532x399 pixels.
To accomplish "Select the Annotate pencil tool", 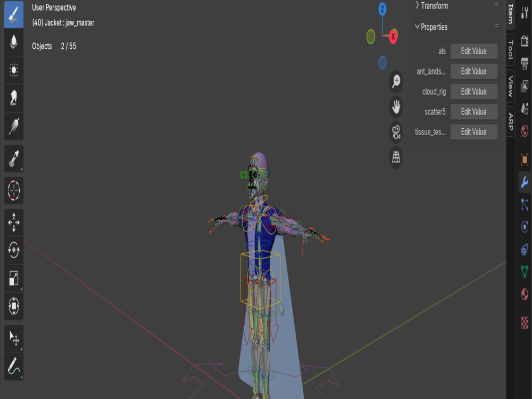I will click(x=14, y=366).
